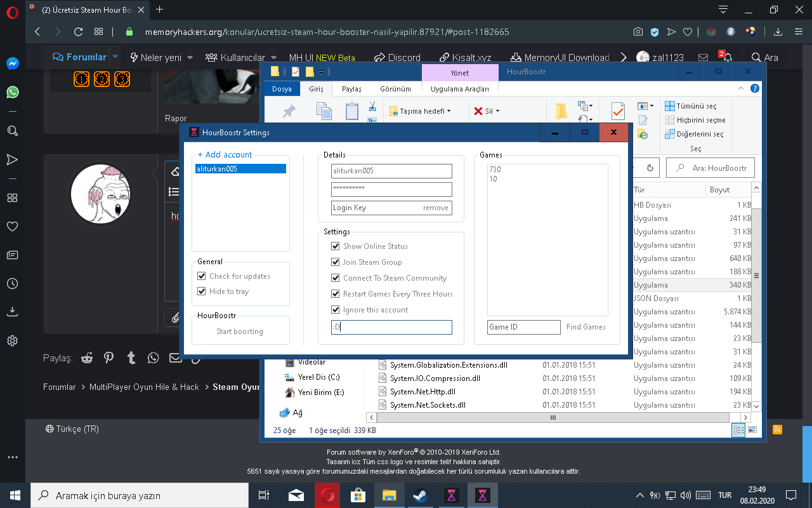
Task: Open the forum alerts bell icon
Action: pyautogui.click(x=728, y=57)
